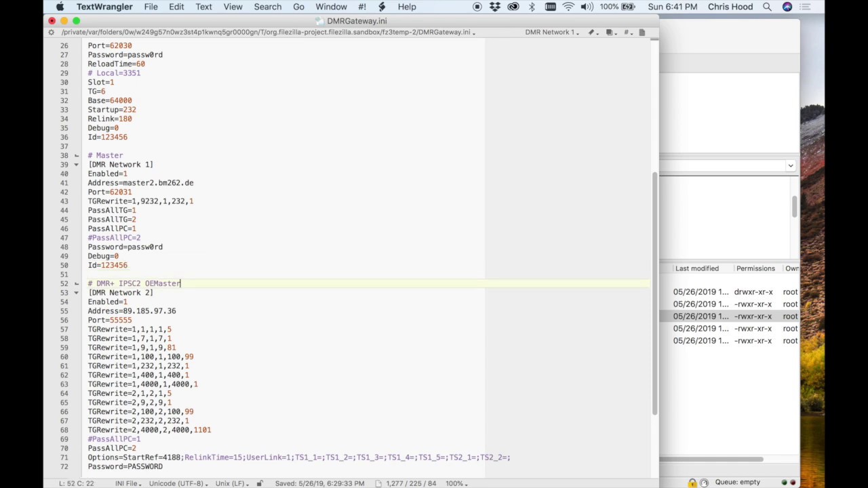Viewport: 868px width, 488px height.
Task: Open the Go menu
Action: (x=298, y=7)
